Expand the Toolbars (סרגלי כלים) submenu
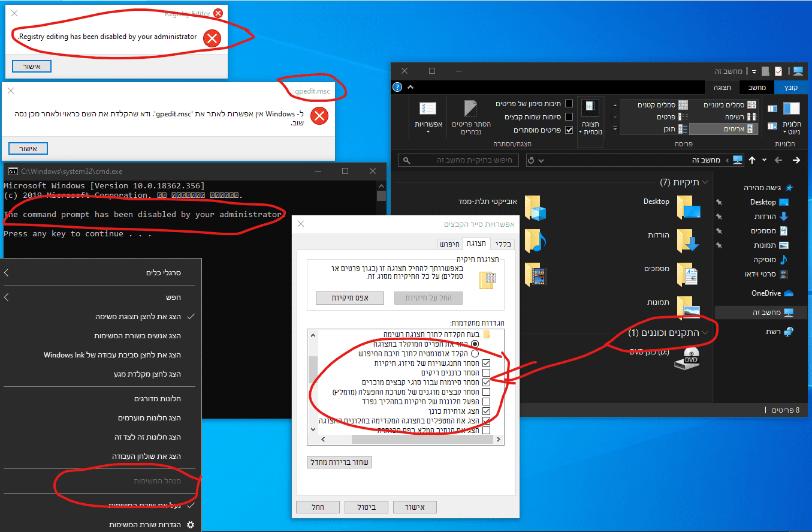 7,273
